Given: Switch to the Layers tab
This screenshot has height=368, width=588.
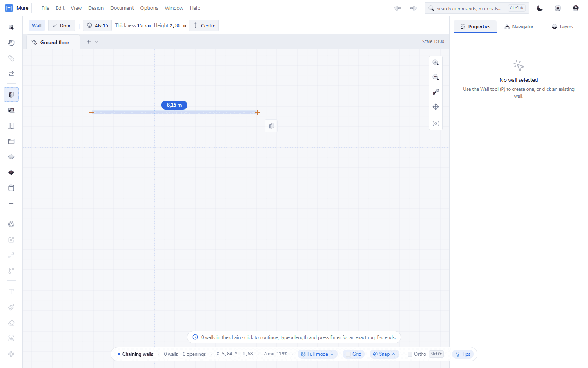Looking at the screenshot, I should pyautogui.click(x=562, y=27).
